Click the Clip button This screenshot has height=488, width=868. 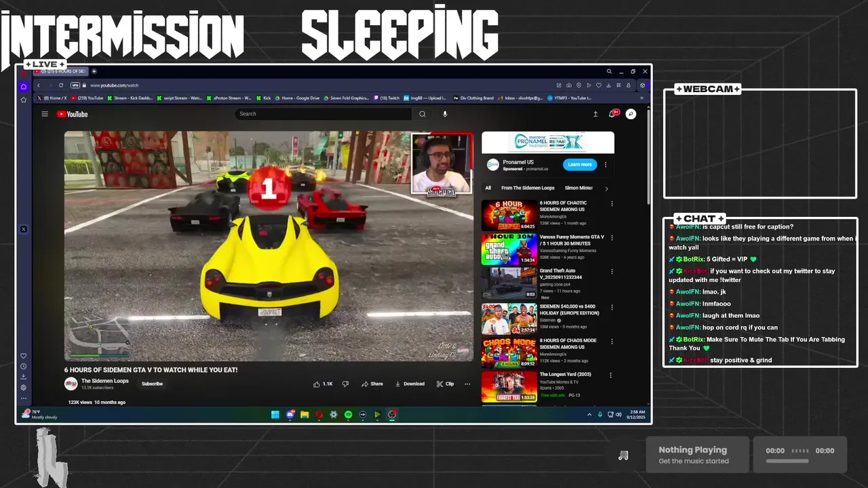pos(446,384)
